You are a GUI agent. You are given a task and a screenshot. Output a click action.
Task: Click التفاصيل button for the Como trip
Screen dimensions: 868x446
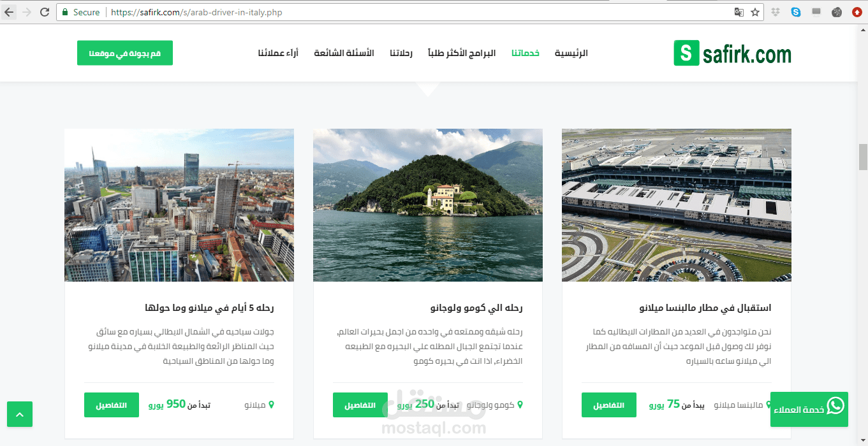click(x=360, y=405)
